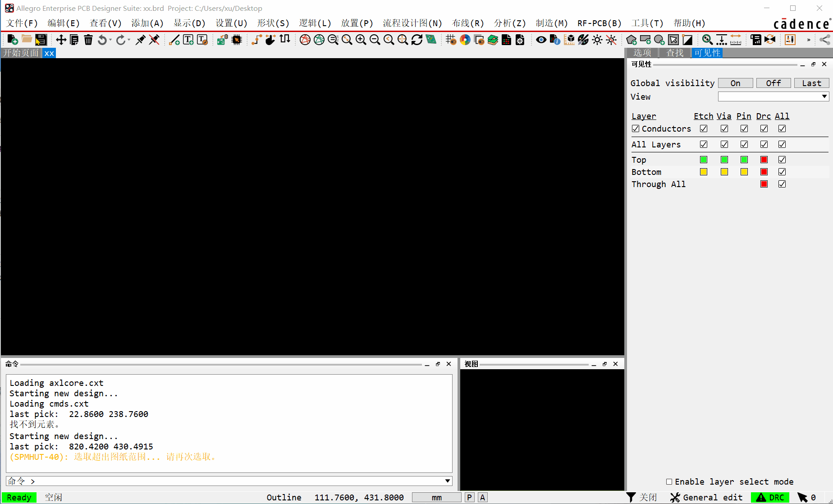
Task: Uncheck the Conductors layer checkbox
Action: pyautogui.click(x=636, y=129)
